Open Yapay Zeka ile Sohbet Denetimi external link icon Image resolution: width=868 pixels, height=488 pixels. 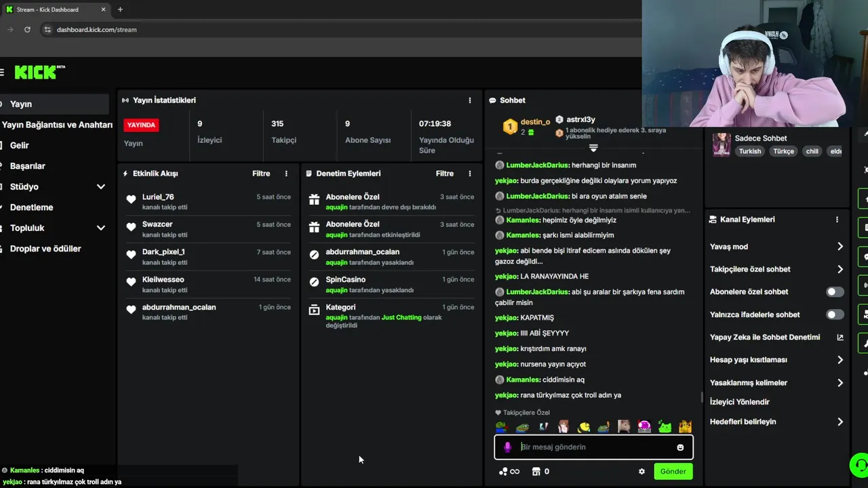(x=840, y=338)
